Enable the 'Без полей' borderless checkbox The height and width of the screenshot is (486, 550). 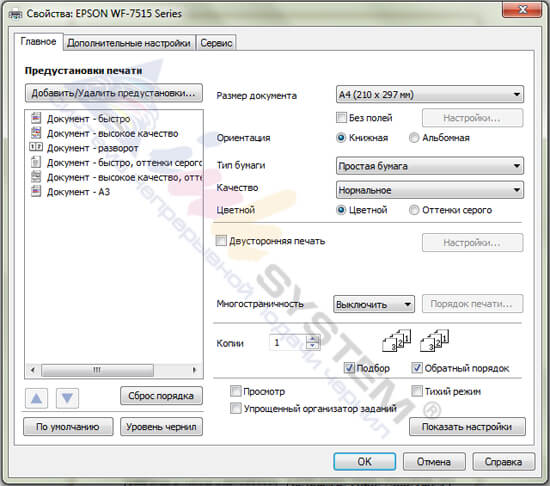(x=341, y=117)
